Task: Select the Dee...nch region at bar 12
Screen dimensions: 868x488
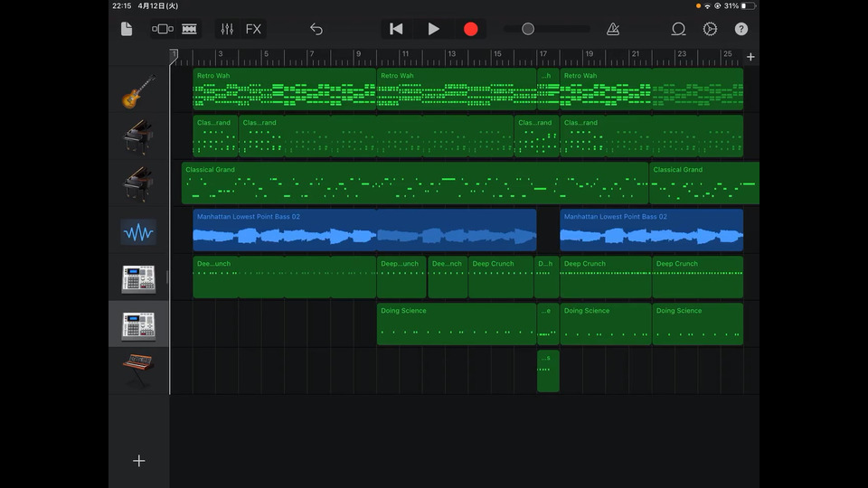Action: (448, 277)
